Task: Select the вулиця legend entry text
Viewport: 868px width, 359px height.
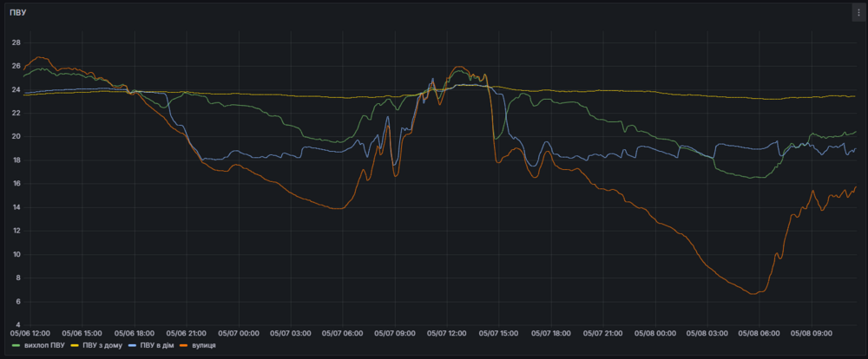Action: tap(204, 345)
